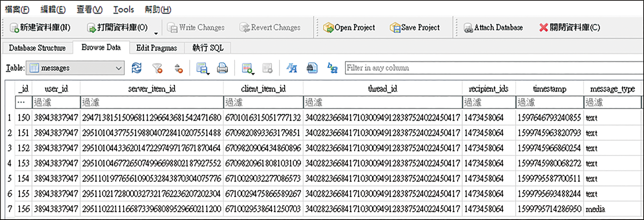Click the recipient_ids filter field
This screenshot has width=644, height=220.
coord(489,102)
